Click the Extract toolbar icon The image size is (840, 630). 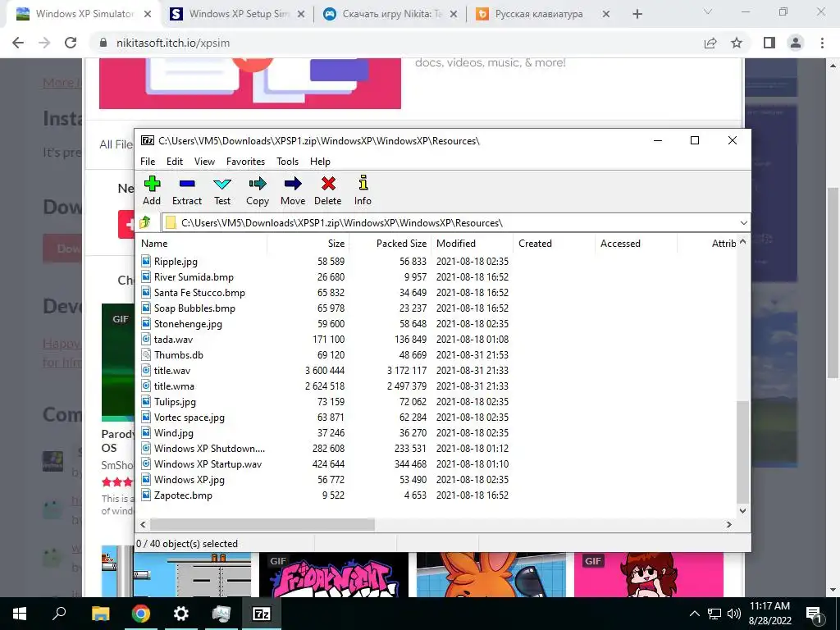187,184
